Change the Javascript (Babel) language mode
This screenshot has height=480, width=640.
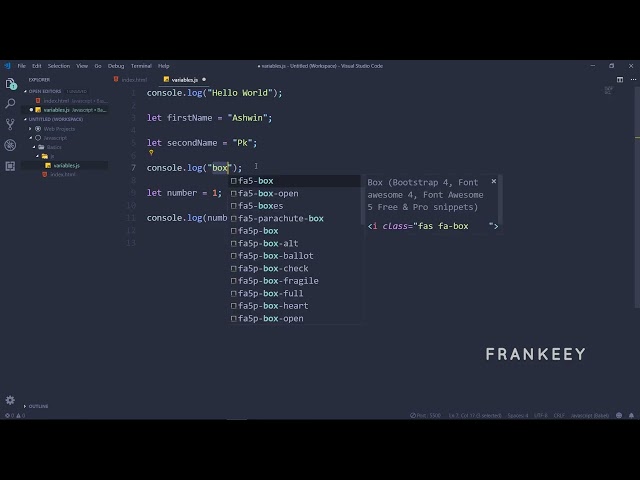click(589, 416)
